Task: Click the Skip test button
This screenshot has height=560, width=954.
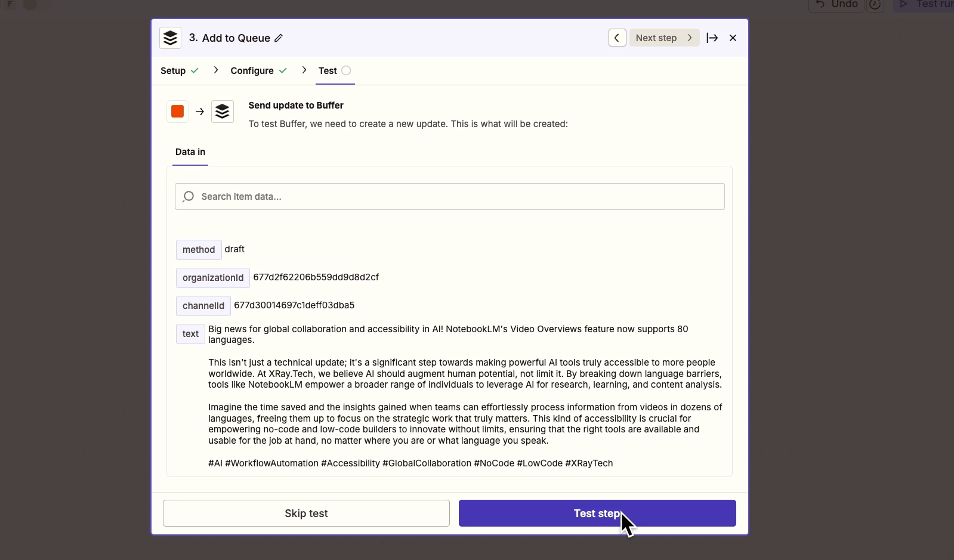Action: 306,513
